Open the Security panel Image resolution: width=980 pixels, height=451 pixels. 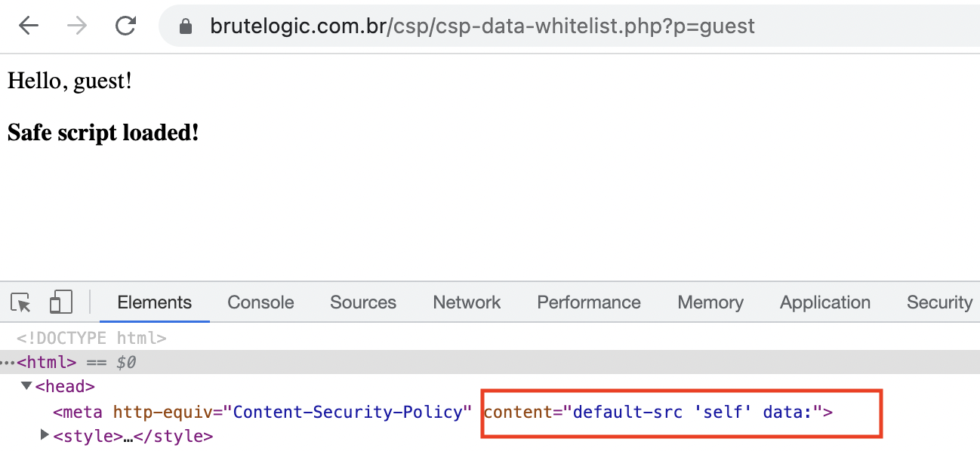click(938, 302)
